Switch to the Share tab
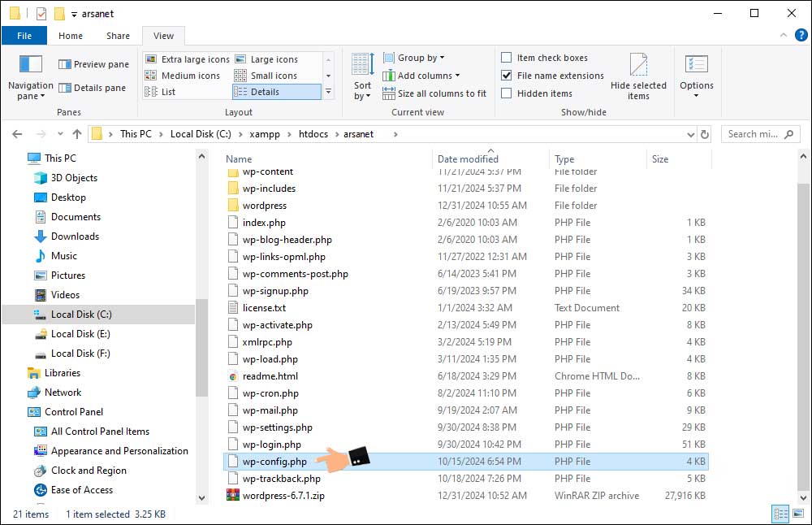The image size is (812, 525). 118,36
